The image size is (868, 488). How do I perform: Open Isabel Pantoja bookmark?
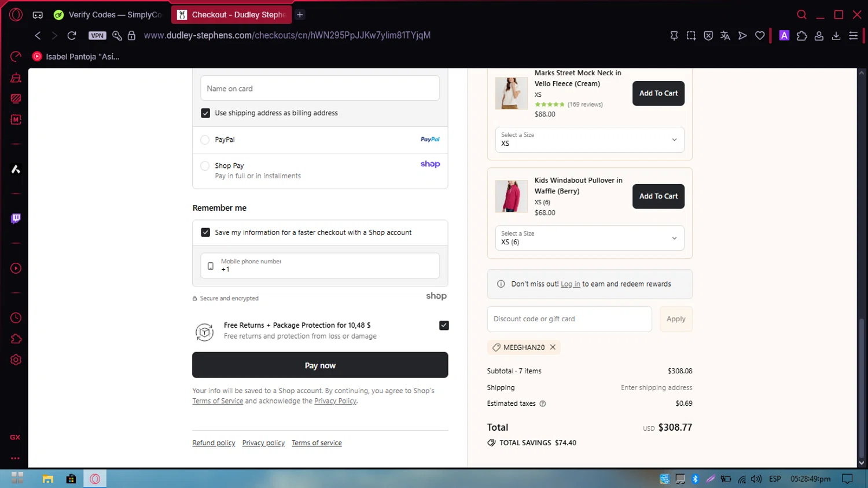coord(76,56)
